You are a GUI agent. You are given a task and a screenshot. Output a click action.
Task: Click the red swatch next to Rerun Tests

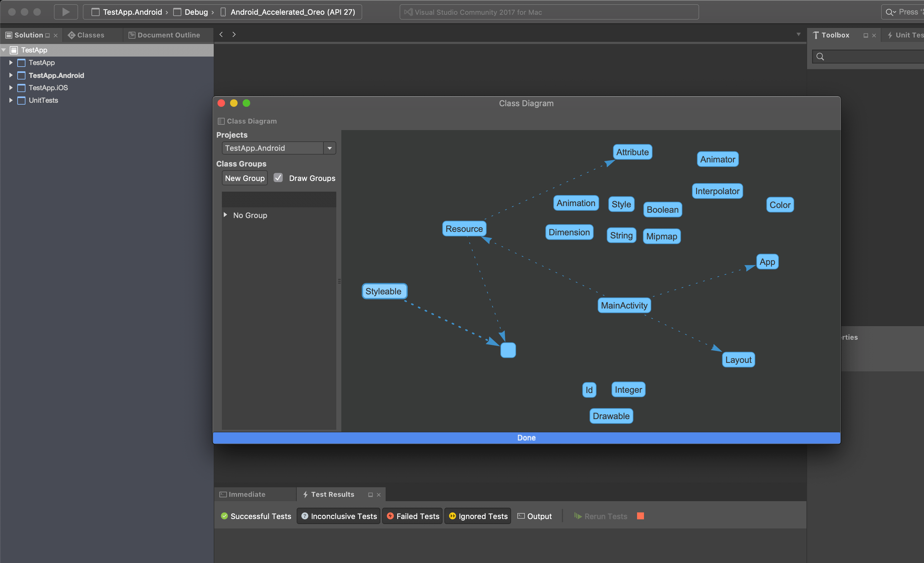tap(640, 516)
